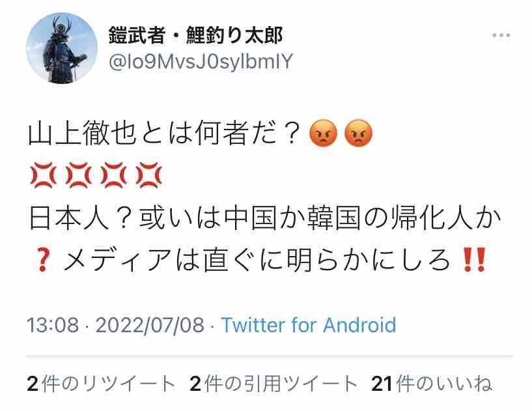Click the samurai armor profile avatar
Screen dimensions: 532x411
pyautogui.click(x=62, y=48)
